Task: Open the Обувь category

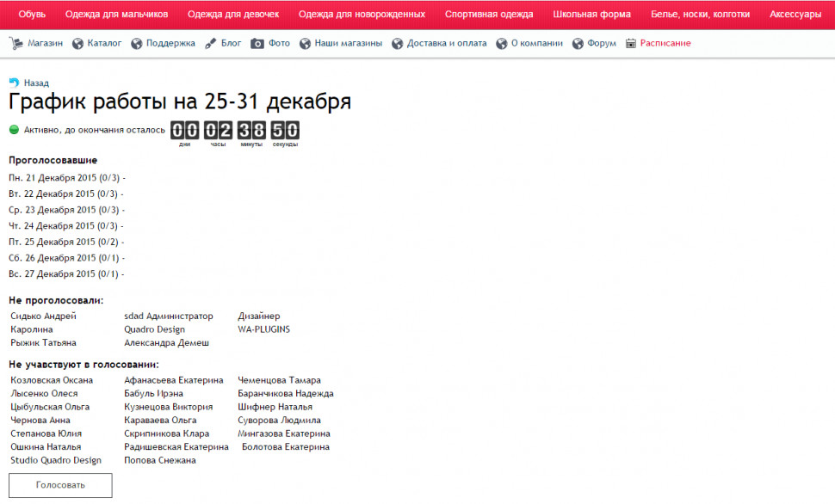Action: coord(32,15)
